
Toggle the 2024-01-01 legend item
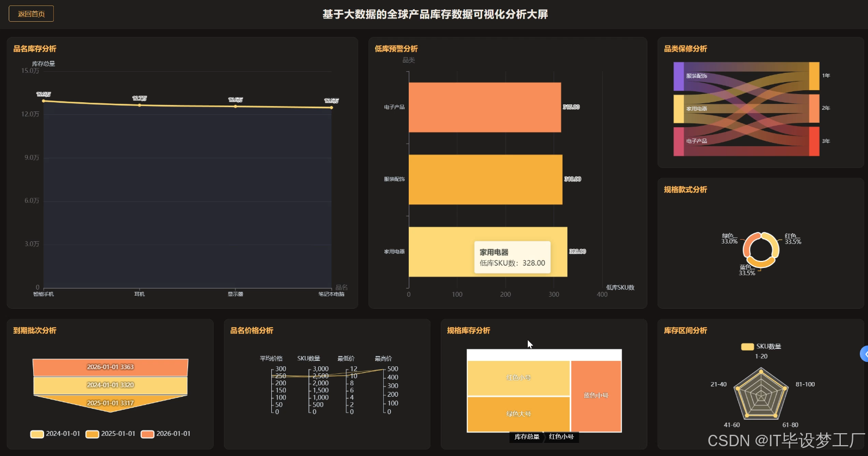pyautogui.click(x=55, y=434)
